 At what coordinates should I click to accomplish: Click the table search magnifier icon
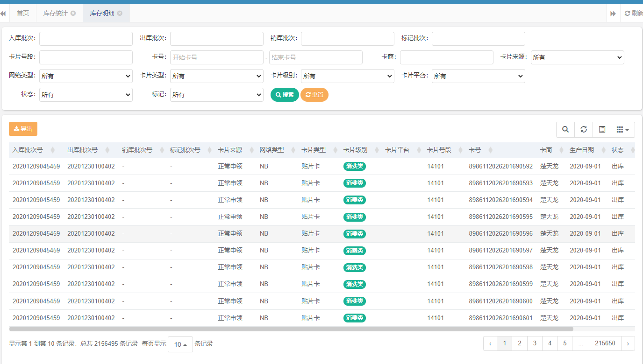[565, 130]
